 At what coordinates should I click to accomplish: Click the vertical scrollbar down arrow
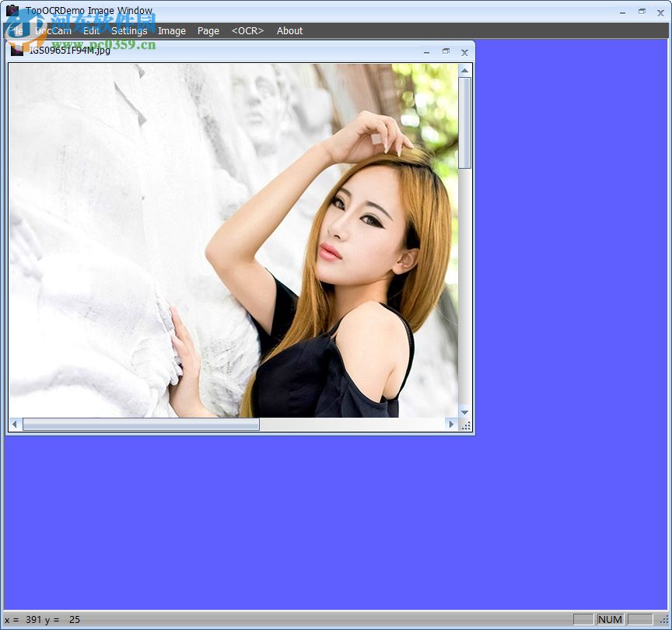tap(464, 412)
